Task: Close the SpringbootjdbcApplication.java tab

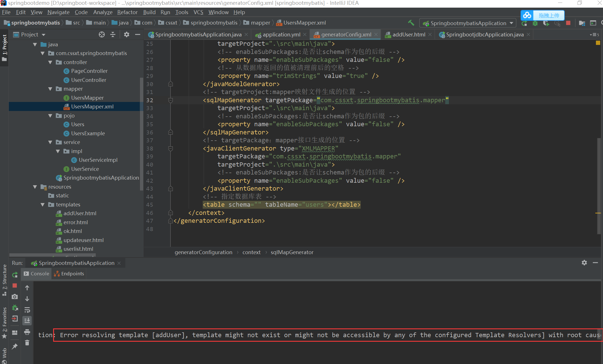Action: (528, 34)
